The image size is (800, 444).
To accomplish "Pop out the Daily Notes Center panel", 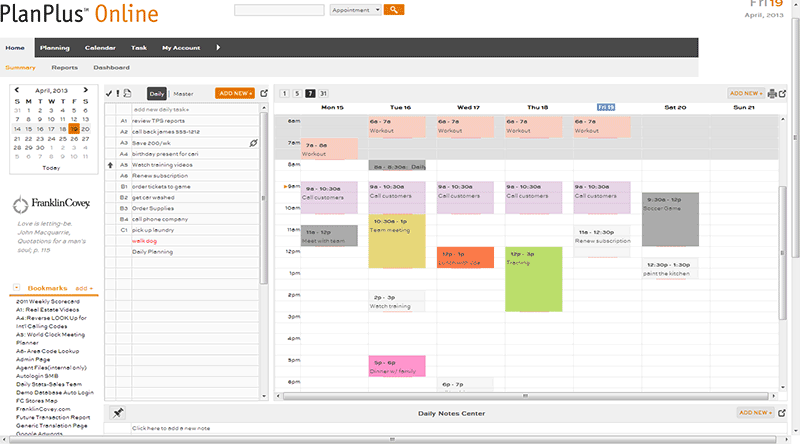I will 782,413.
